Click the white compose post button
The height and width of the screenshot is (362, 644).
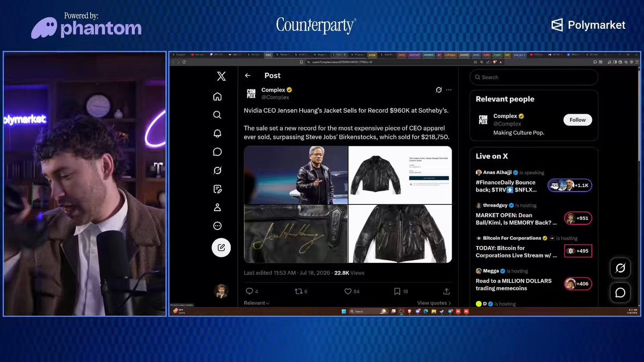coord(221,248)
